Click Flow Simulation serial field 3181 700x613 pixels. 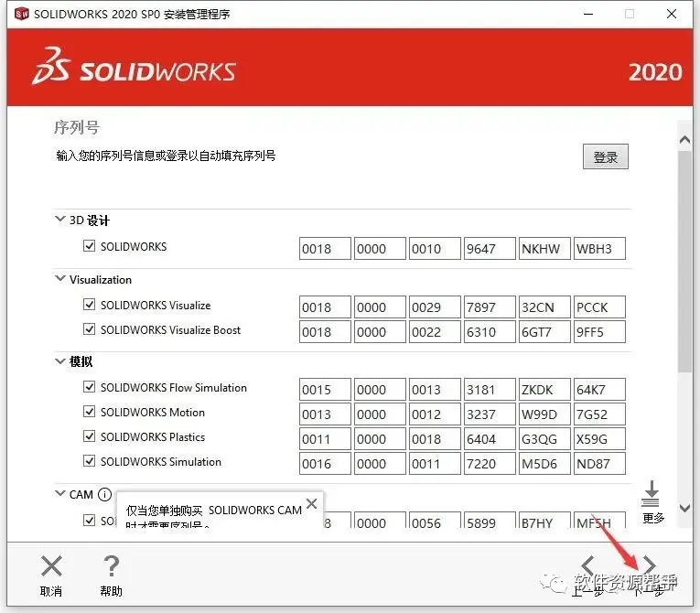[x=490, y=390]
